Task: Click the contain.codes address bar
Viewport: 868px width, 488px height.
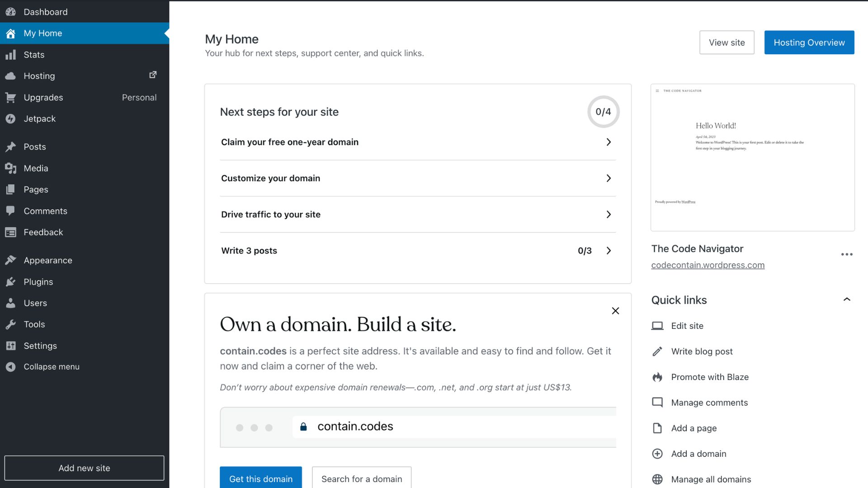Action: (454, 427)
